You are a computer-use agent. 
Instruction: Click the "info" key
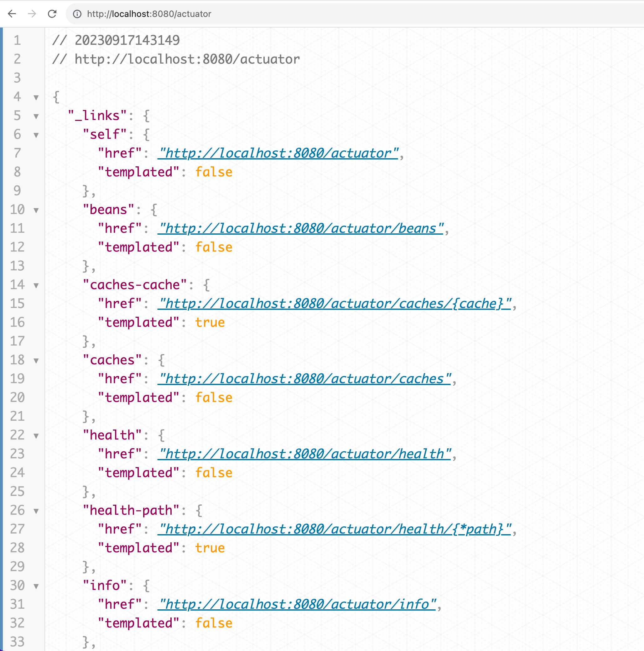point(105,585)
